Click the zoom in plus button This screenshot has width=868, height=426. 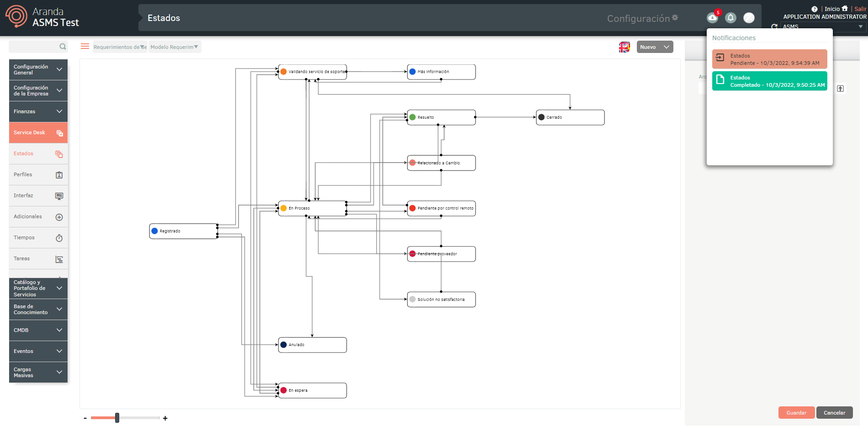[165, 418]
